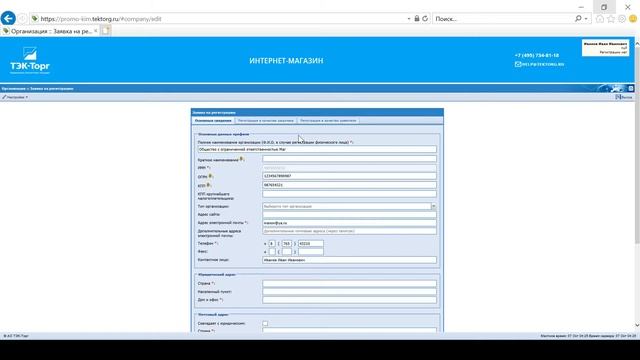Go back using browser Back arrow
The image size is (640, 360).
point(8,18)
